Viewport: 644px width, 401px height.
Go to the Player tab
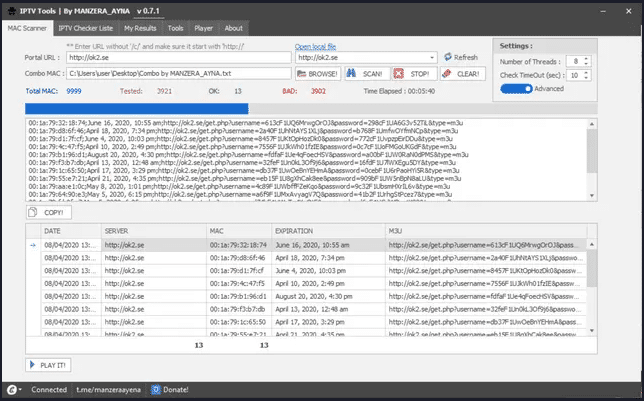205,29
